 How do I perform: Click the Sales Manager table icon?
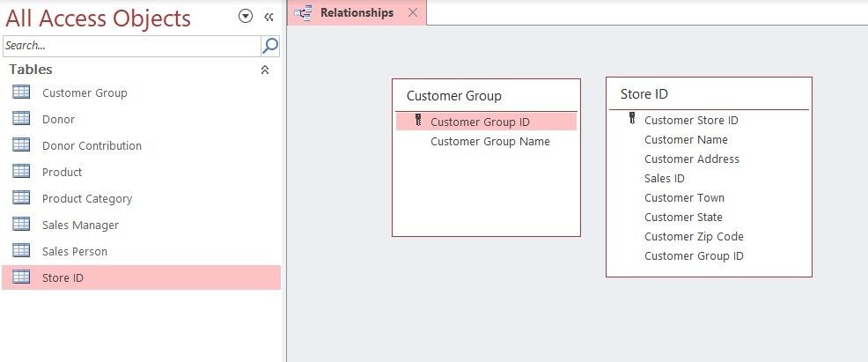pyautogui.click(x=21, y=225)
